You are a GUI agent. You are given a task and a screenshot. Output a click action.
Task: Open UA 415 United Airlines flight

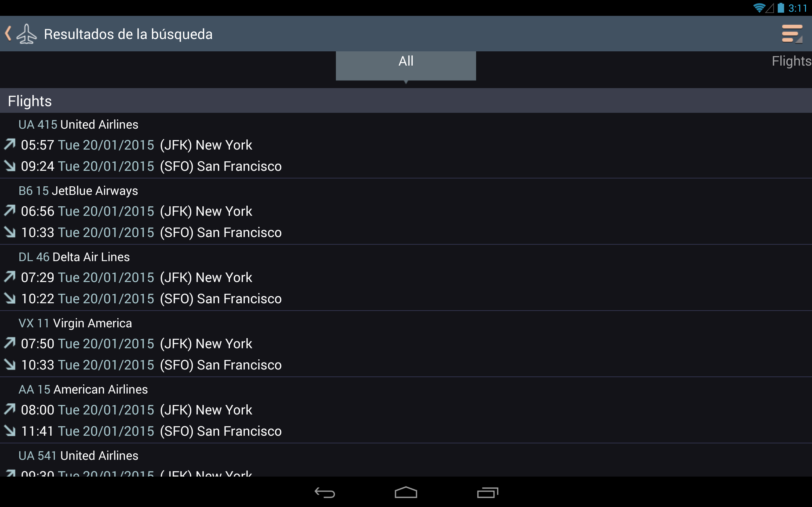(x=406, y=145)
